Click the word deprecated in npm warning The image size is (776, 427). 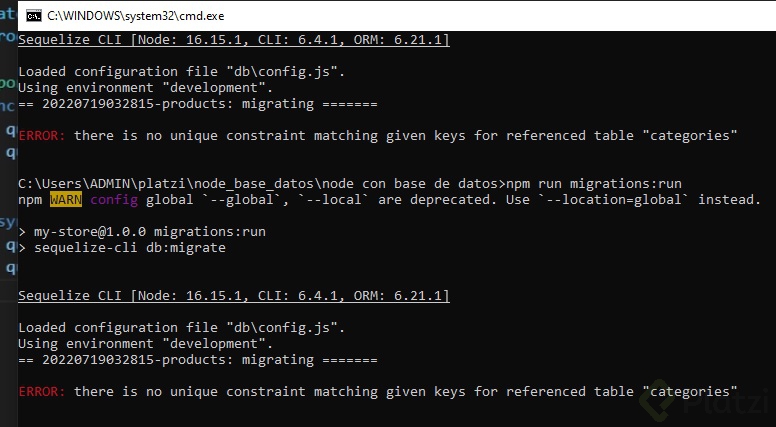[462, 199]
